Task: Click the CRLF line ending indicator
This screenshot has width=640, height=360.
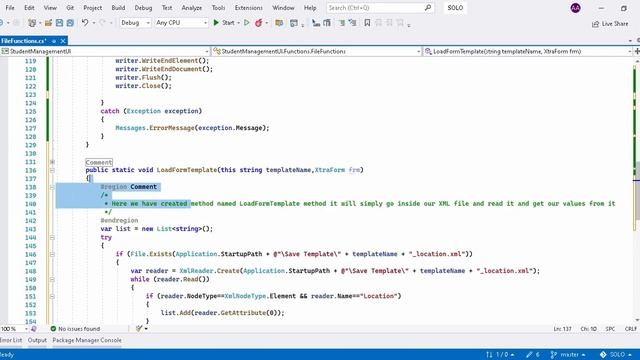Action: (630, 329)
